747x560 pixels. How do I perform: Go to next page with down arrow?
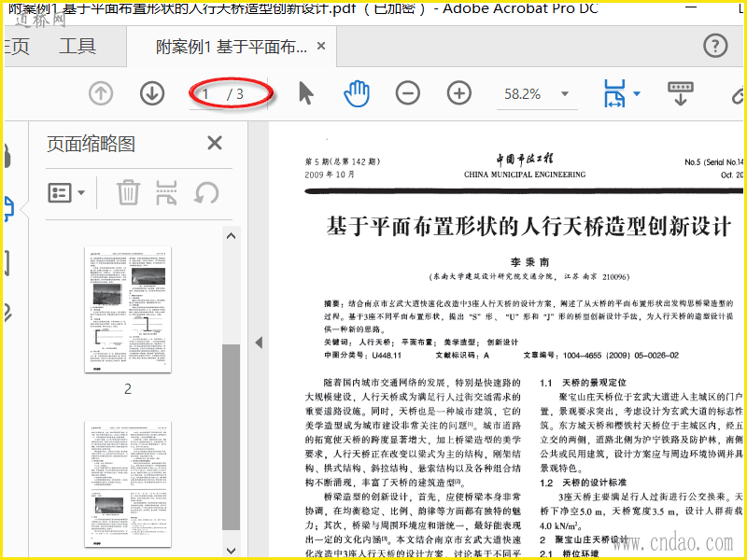click(152, 93)
